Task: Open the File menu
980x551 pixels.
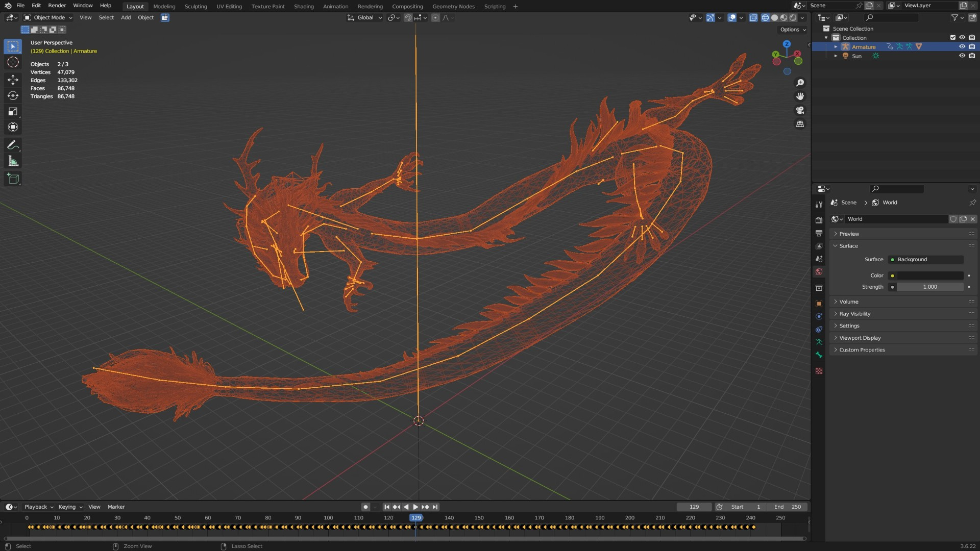Action: (20, 6)
